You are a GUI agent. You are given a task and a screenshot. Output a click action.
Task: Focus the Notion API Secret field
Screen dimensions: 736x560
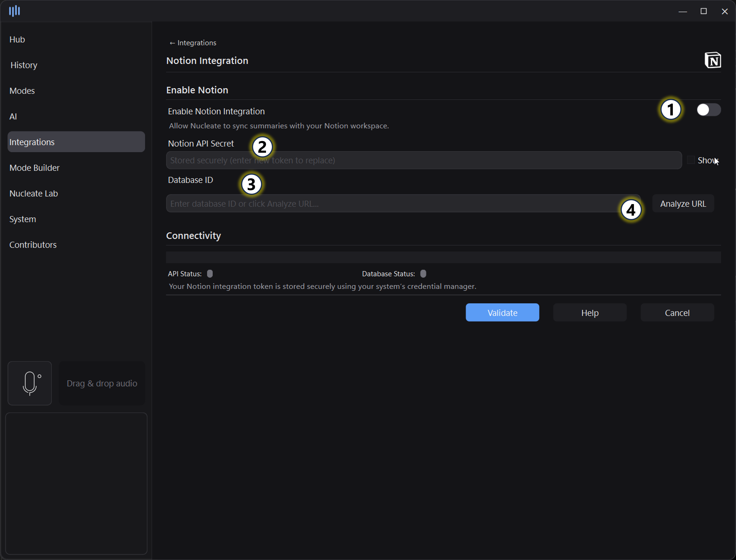pos(424,160)
